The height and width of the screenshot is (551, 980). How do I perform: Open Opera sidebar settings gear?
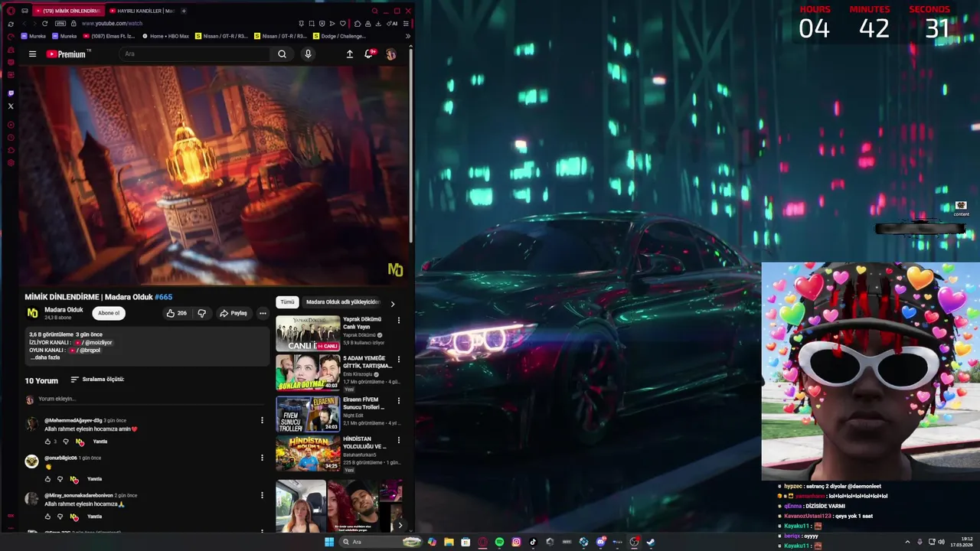[x=11, y=162]
